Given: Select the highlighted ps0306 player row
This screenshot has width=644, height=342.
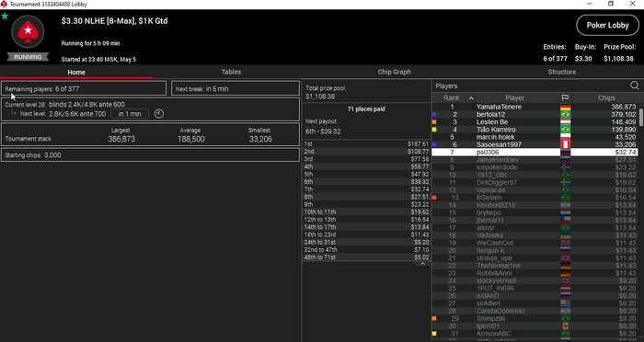Looking at the screenshot, I should tap(535, 153).
